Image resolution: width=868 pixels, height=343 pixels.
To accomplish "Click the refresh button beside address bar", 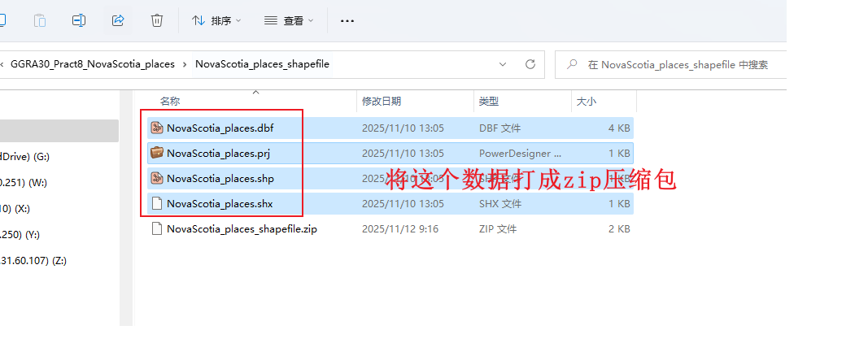I will pos(530,64).
